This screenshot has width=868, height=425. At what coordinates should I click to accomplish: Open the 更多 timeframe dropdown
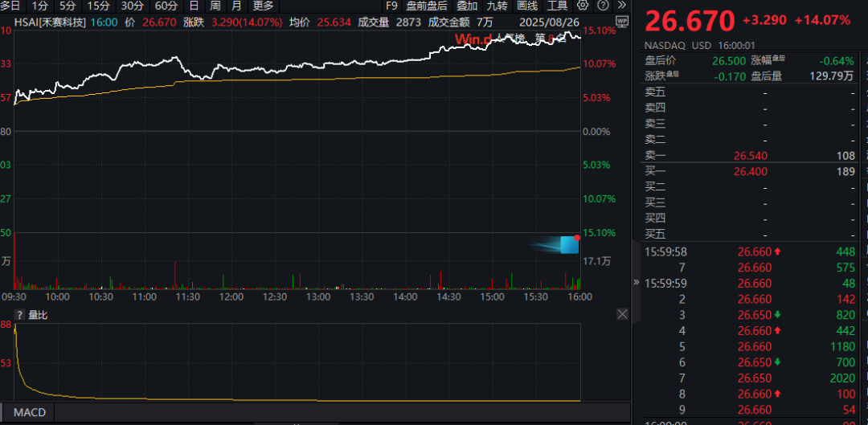[x=263, y=5]
